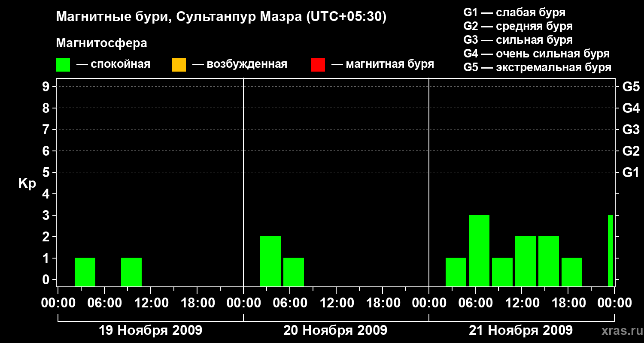Click 'G4 — очень сильная буря' legend line
Screen dimensions: 644x343
pyautogui.click(x=537, y=54)
